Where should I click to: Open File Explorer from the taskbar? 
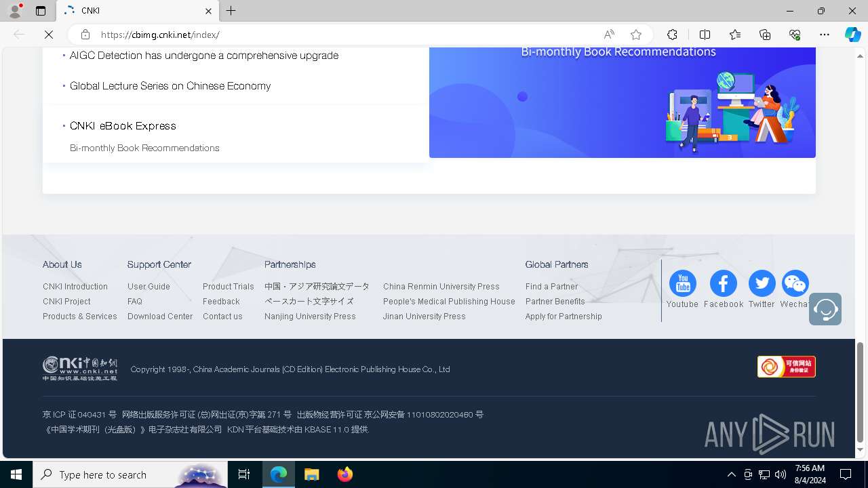pos(311,474)
